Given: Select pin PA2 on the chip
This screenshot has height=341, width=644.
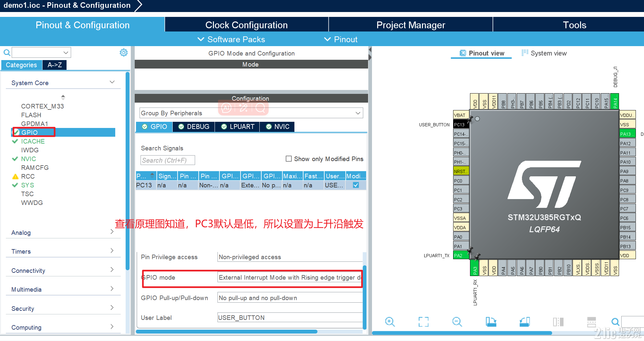Looking at the screenshot, I should (x=461, y=256).
